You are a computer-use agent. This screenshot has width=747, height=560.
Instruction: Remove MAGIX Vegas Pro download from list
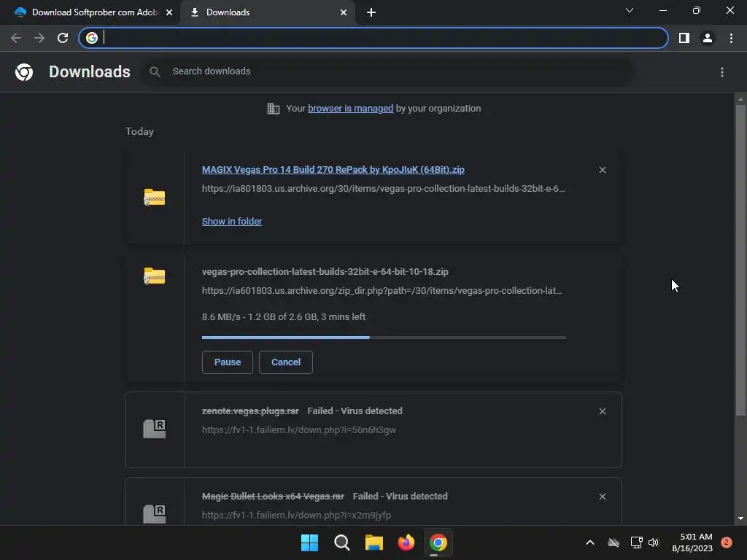602,170
